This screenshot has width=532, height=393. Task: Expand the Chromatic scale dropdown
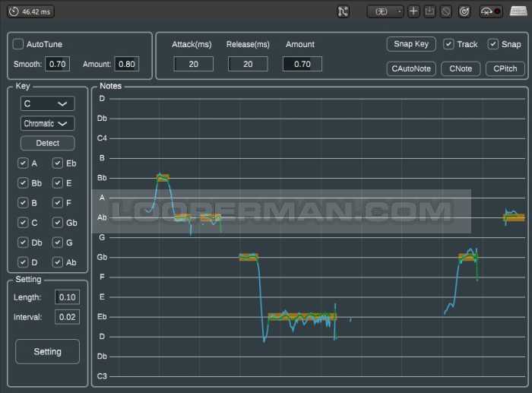(47, 123)
